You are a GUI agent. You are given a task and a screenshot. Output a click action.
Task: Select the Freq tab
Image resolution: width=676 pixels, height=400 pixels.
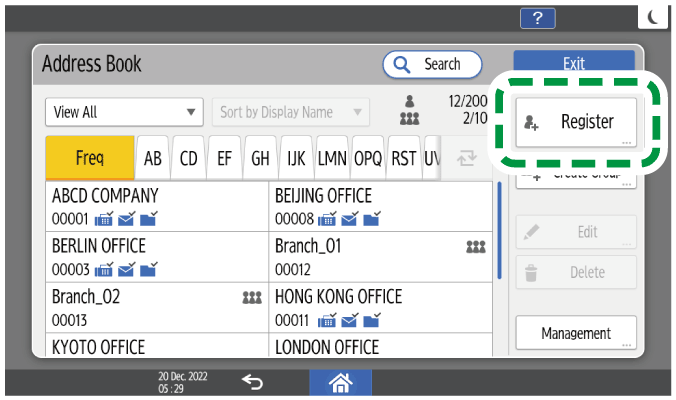click(x=89, y=158)
